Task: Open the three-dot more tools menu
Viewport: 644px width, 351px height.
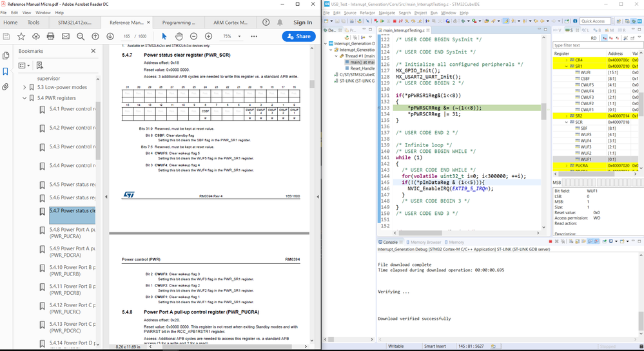Action: pyautogui.click(x=254, y=37)
